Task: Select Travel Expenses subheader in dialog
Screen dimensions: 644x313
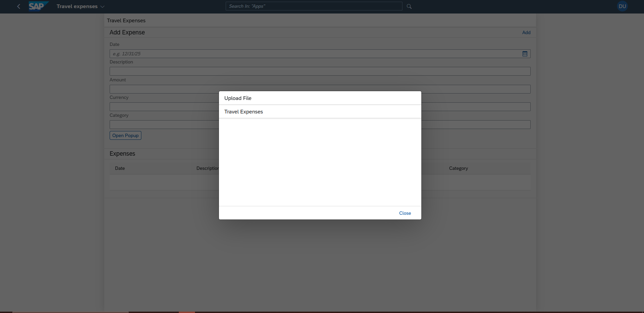Action: click(x=244, y=112)
